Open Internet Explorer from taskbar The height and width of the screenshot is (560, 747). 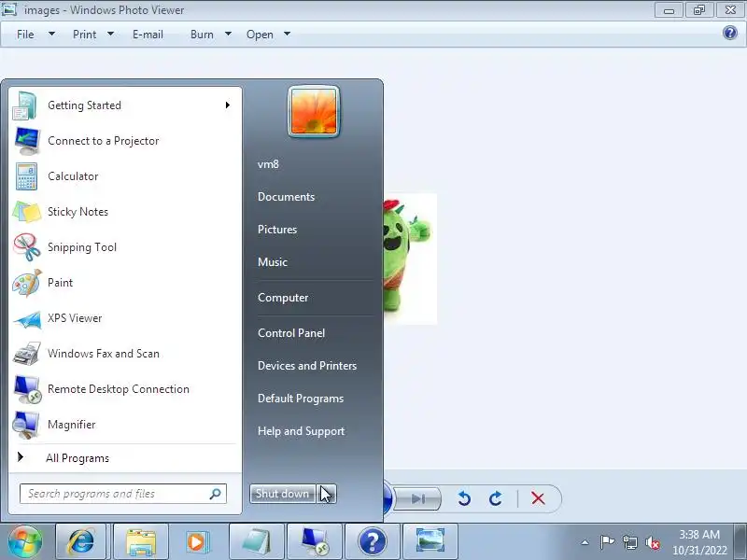click(x=81, y=541)
